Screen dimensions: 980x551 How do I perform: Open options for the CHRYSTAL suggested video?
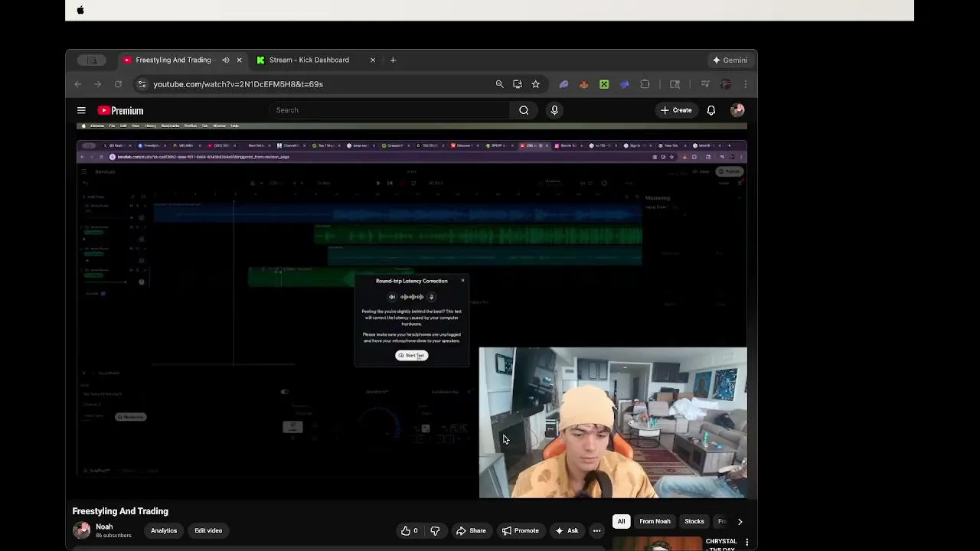[746, 543]
